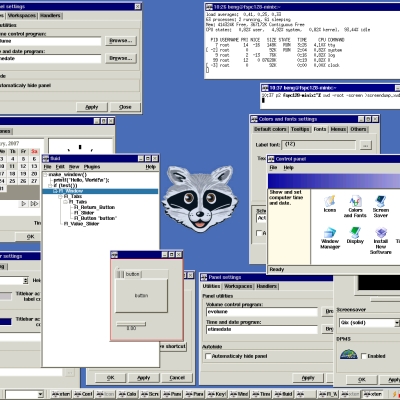Click the grey titlebar label color swatch

click(x=6, y=296)
